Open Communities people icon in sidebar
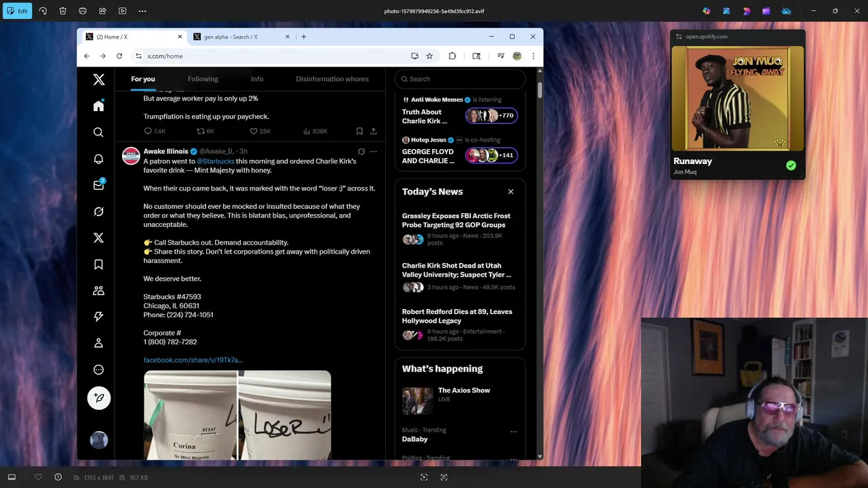This screenshot has width=868, height=488. point(98,291)
